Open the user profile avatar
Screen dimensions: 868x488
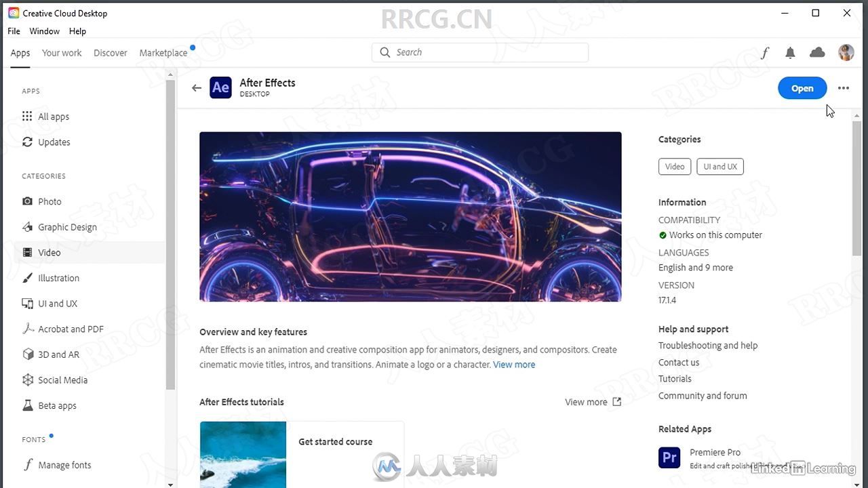tap(846, 53)
